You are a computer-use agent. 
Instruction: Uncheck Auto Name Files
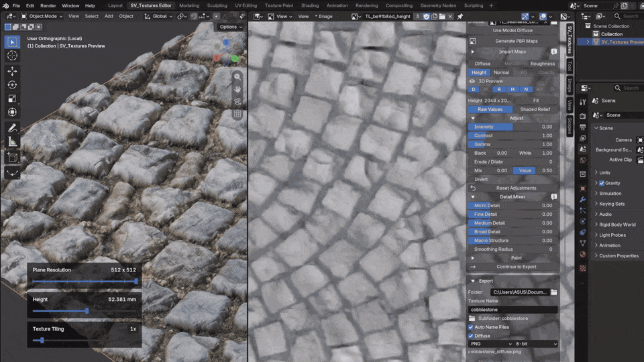pos(471,327)
